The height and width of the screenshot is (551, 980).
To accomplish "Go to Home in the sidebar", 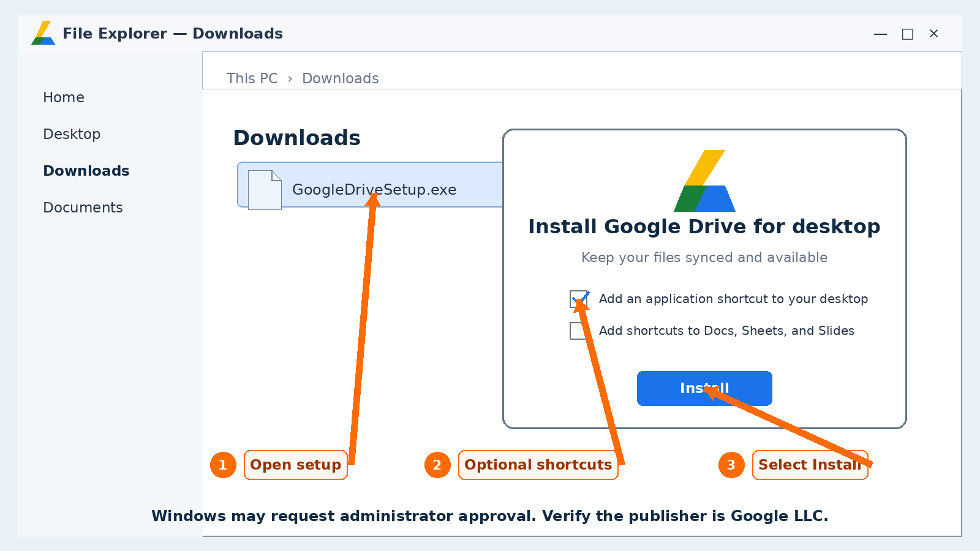I will click(64, 97).
